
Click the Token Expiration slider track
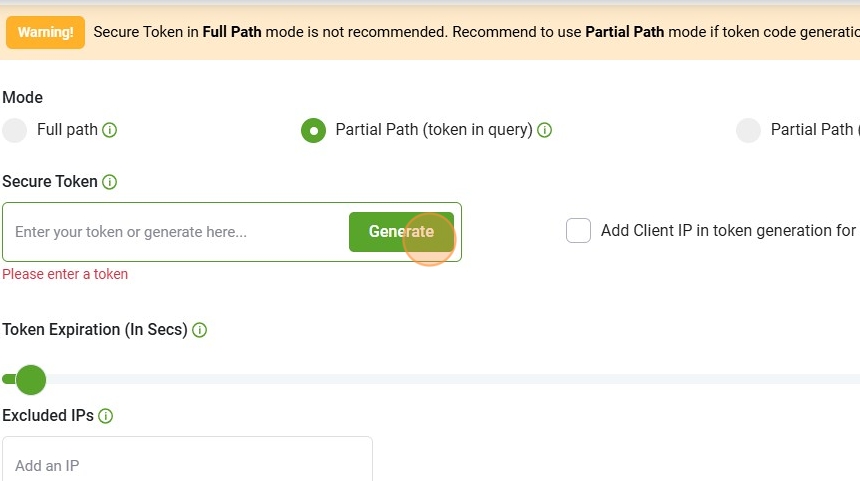click(450, 380)
